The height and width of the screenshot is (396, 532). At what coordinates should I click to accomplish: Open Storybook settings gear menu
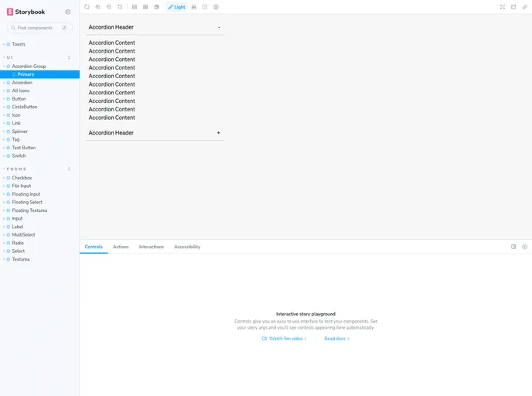68,12
